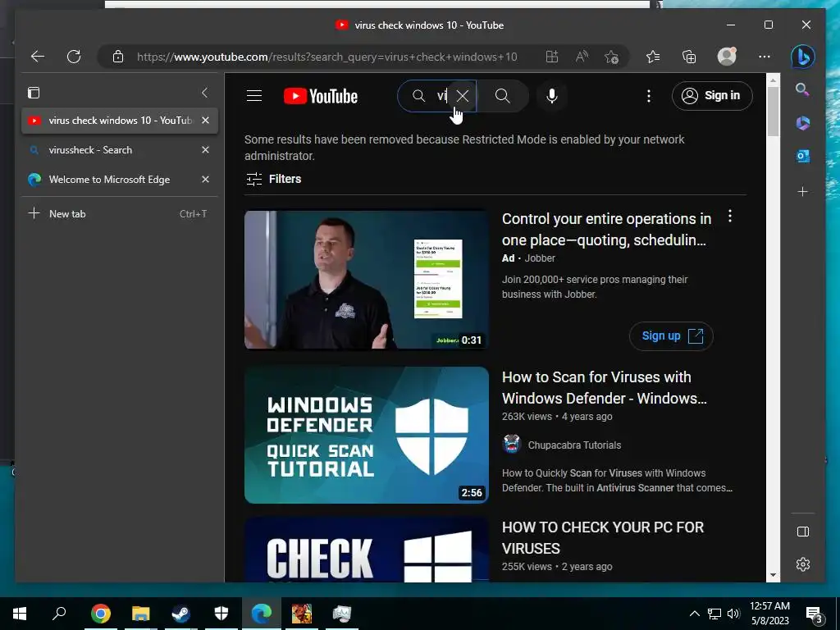This screenshot has height=630, width=840.
Task: Open the Jobber advertiser name link
Action: 540,258
